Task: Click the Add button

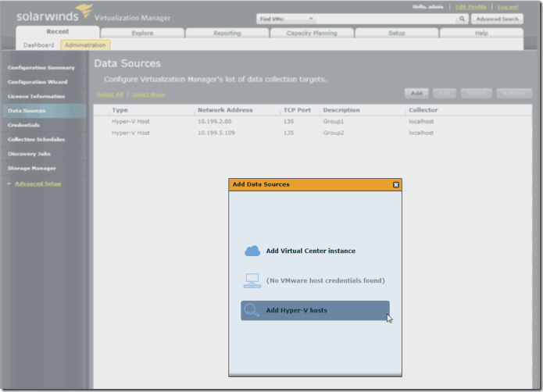Action: [x=416, y=94]
